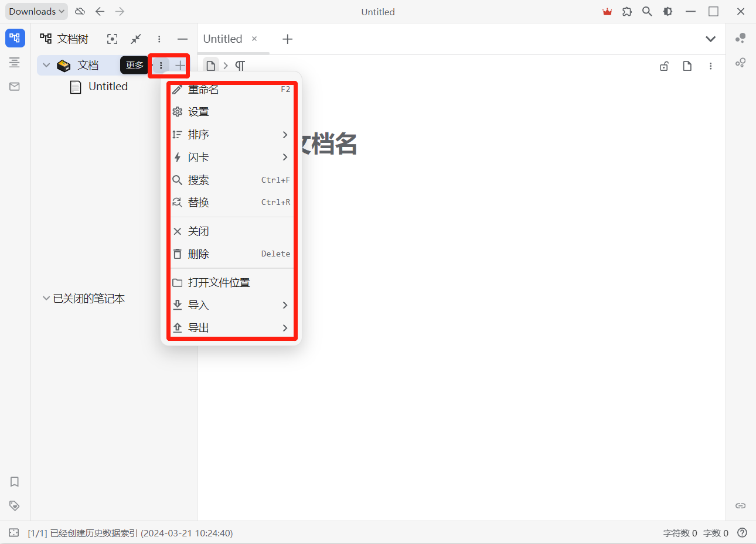Open the 排序 submenu
The image size is (756, 544).
pos(233,135)
